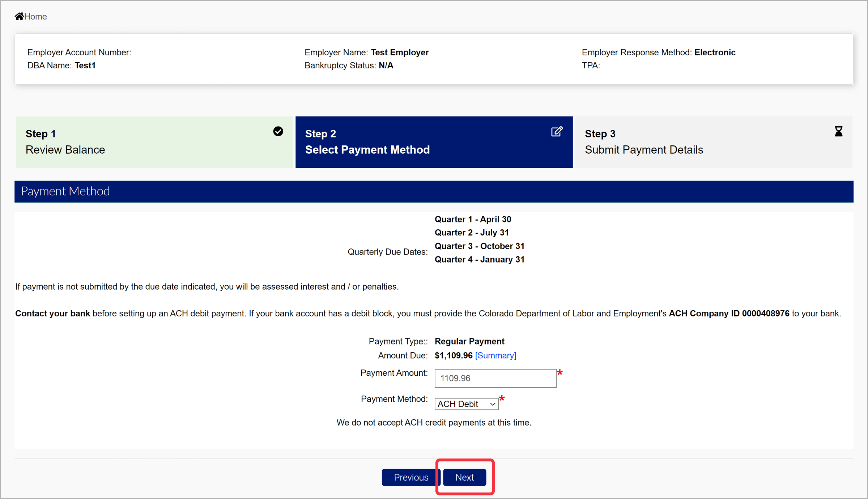Click the Step 1 completed checkmark icon
868x499 pixels.
click(x=278, y=132)
